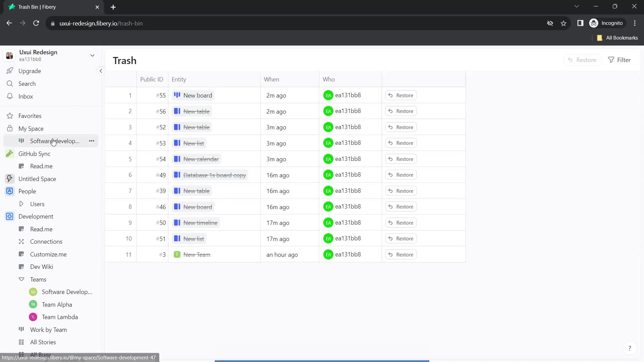644x362 pixels.
Task: Click the Development icon in sidebar
Action: [x=10, y=216]
